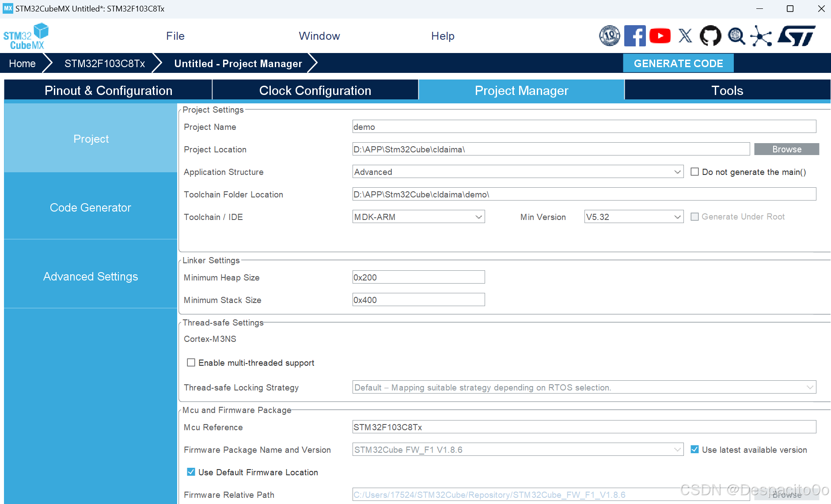831x504 pixels.
Task: Select the Project side tab
Action: click(91, 138)
